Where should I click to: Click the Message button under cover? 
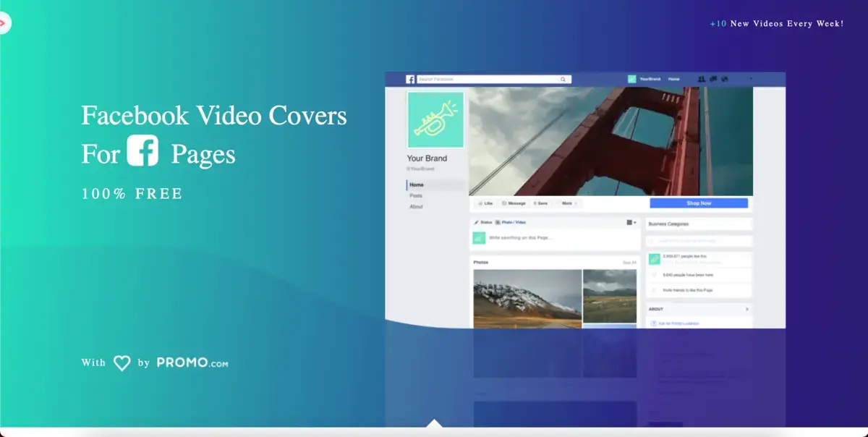(x=514, y=203)
